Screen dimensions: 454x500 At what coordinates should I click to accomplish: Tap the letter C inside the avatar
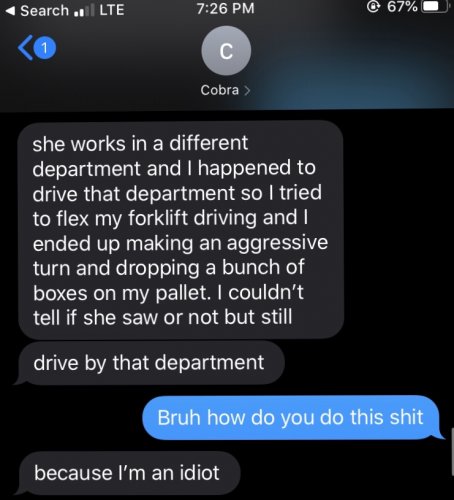click(226, 52)
